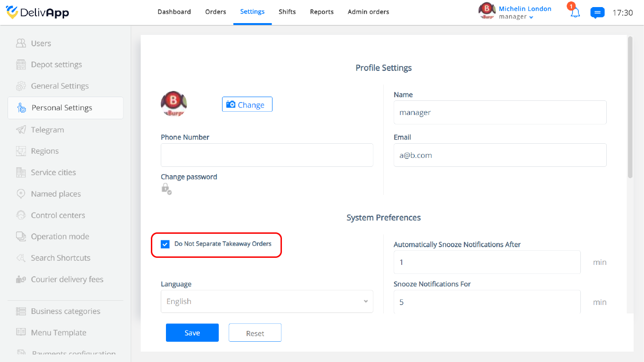The width and height of the screenshot is (644, 362).
Task: Open the notifications bell icon
Action: tap(575, 13)
